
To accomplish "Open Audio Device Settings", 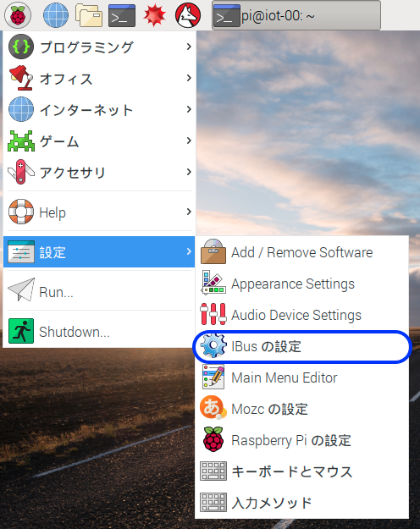I will coord(301,315).
